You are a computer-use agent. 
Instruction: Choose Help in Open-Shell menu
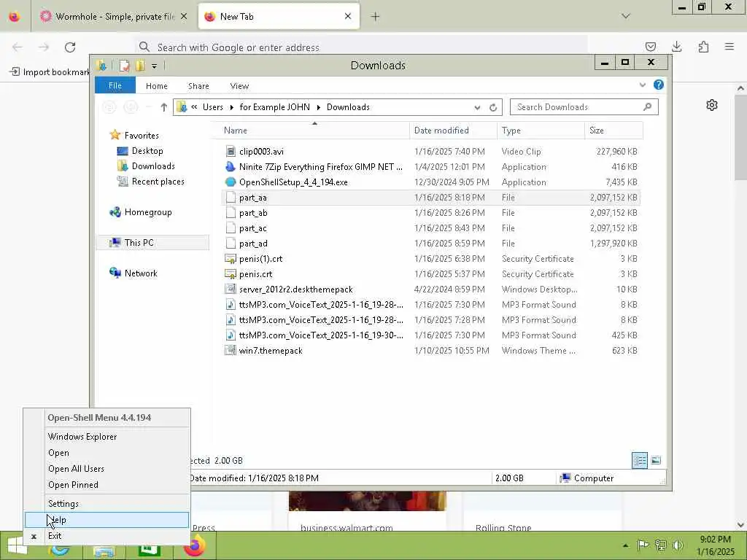pyautogui.click(x=107, y=519)
